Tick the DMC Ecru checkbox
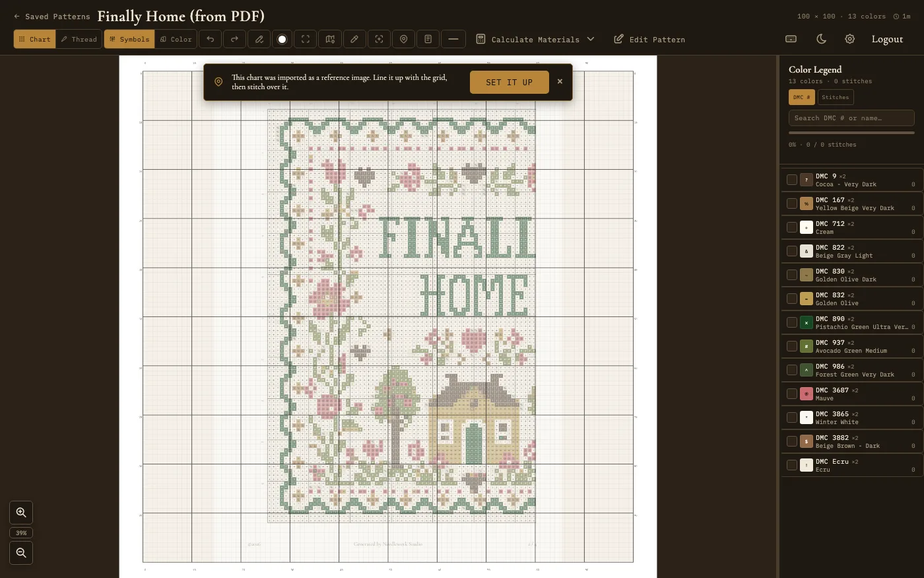This screenshot has width=924, height=578. coord(792,465)
